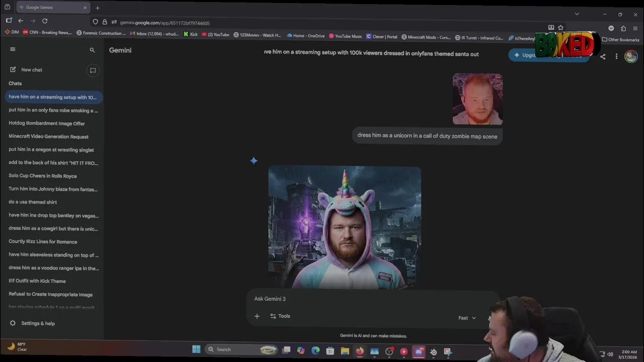Screen dimensions: 644x362
Task: Close the Google Gemini tab
Action: pos(85,8)
